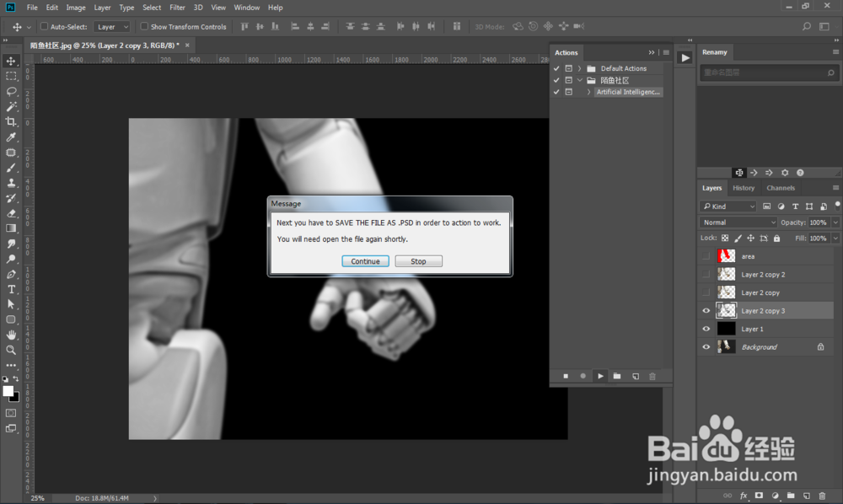Click Play selection in Actions panel

(600, 376)
